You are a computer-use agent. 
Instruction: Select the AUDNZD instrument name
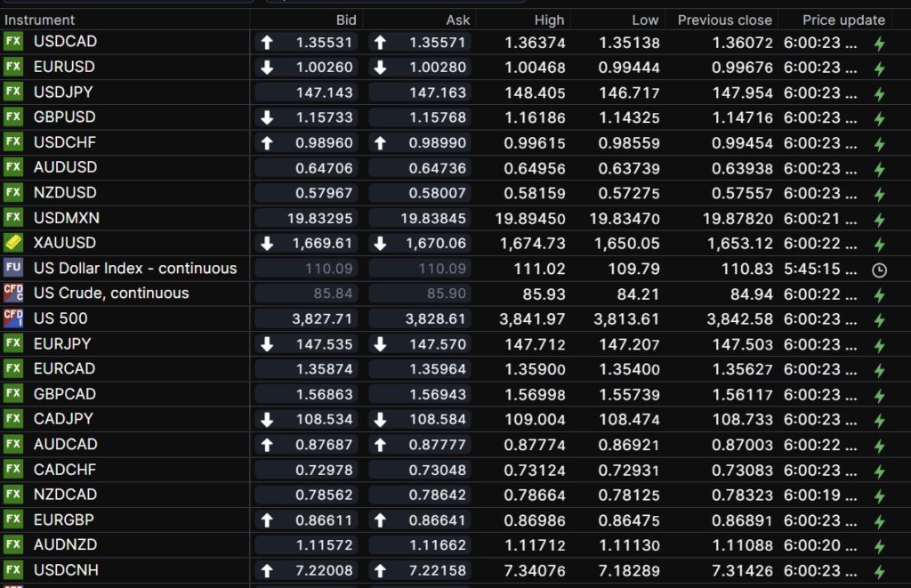tap(65, 544)
